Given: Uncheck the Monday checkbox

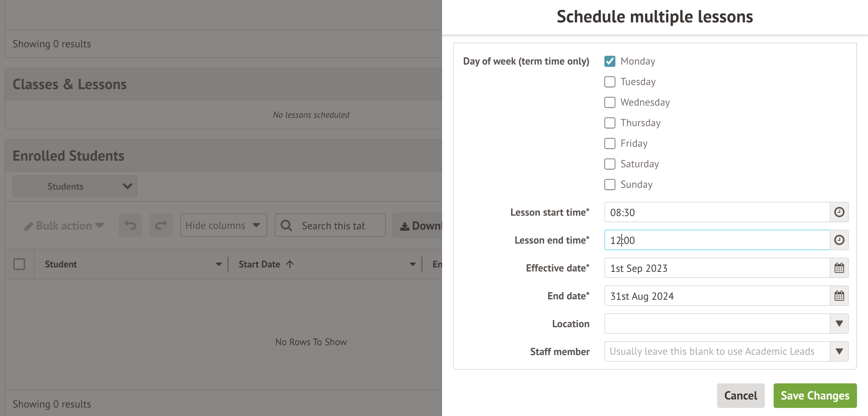Looking at the screenshot, I should click(x=610, y=61).
